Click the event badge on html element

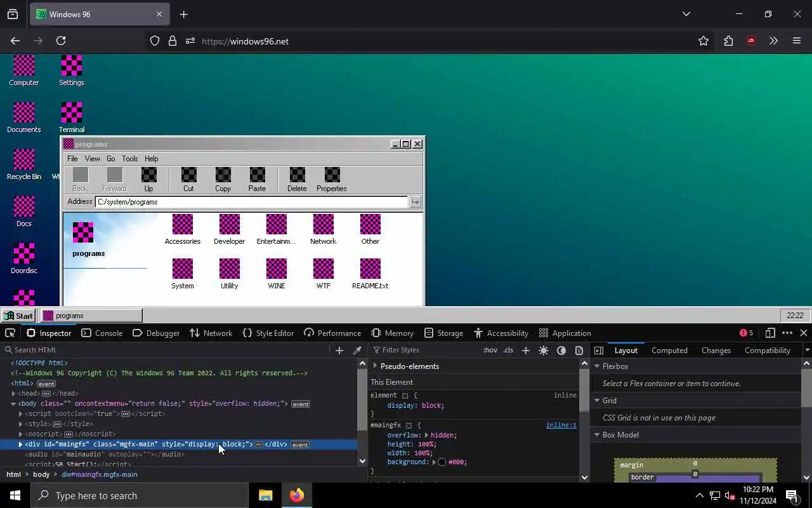(x=46, y=384)
